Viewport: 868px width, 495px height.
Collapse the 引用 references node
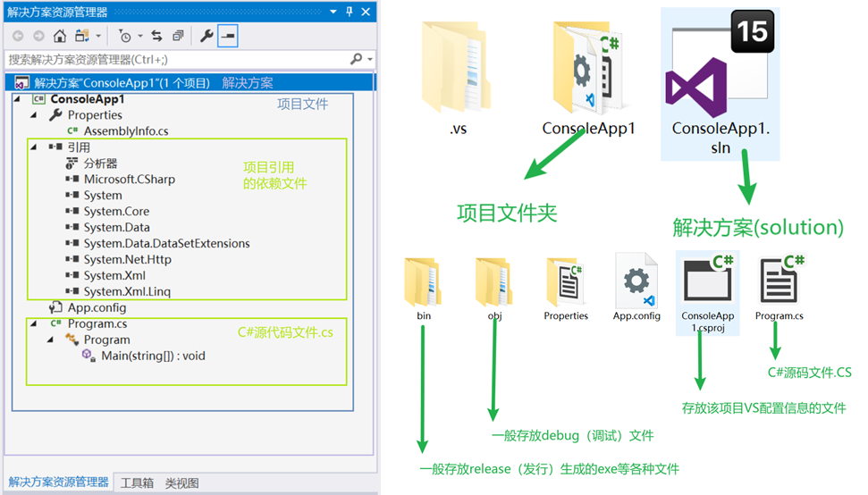click(x=34, y=147)
